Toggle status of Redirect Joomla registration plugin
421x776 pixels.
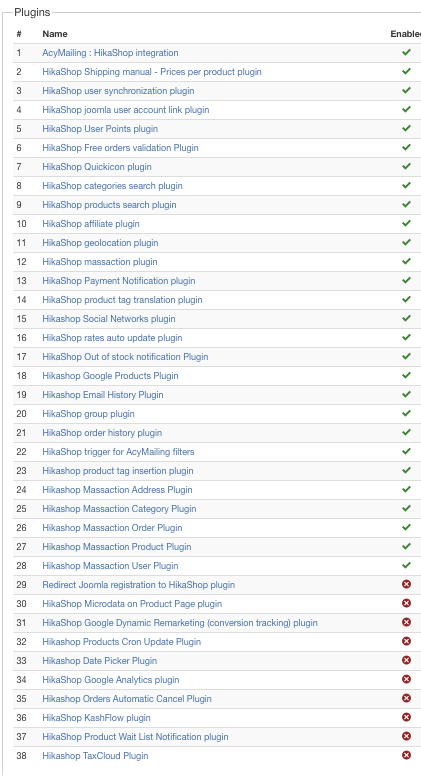coord(406,584)
